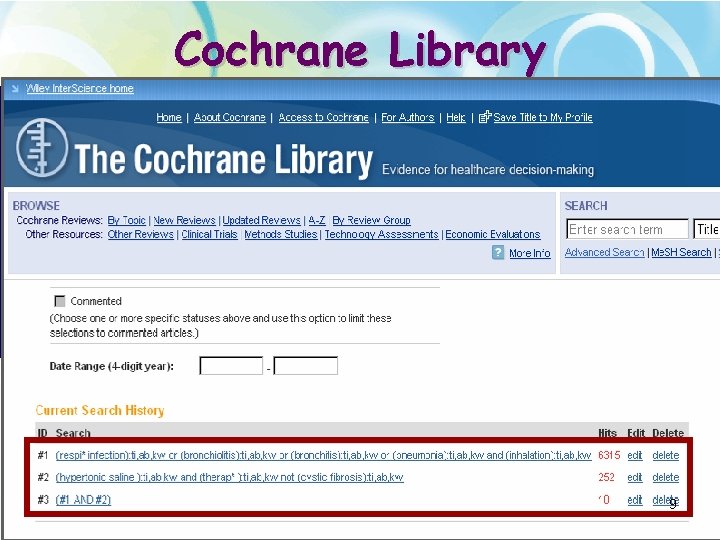Browse New Reviews
The width and height of the screenshot is (720, 540).
(x=184, y=220)
